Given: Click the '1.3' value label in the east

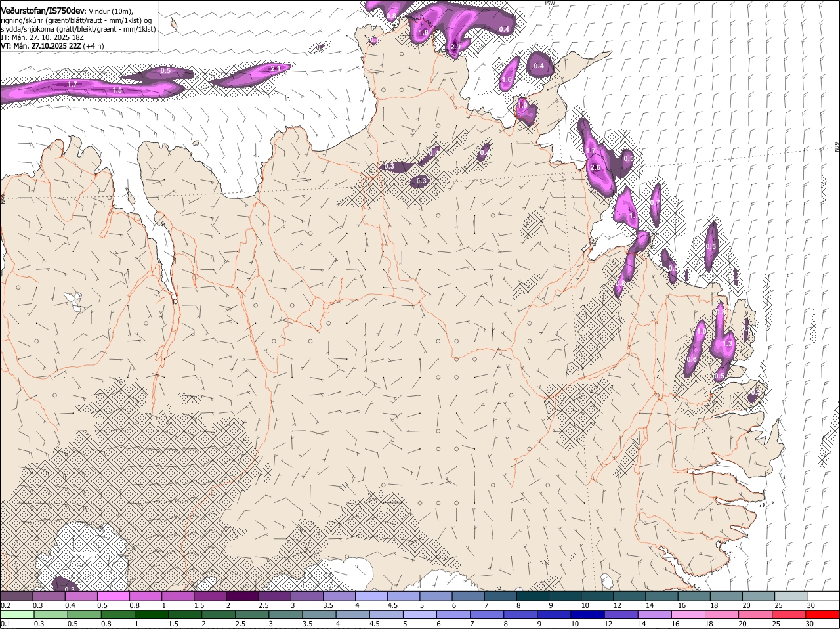Looking at the screenshot, I should (x=727, y=344).
